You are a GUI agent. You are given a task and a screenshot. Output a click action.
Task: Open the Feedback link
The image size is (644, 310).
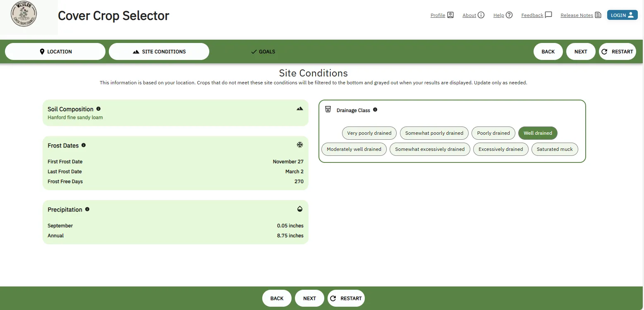tap(536, 15)
